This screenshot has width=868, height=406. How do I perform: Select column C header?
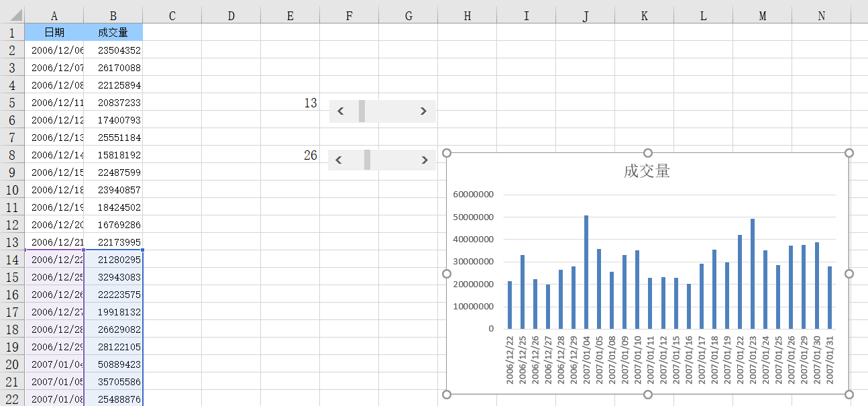pyautogui.click(x=172, y=15)
